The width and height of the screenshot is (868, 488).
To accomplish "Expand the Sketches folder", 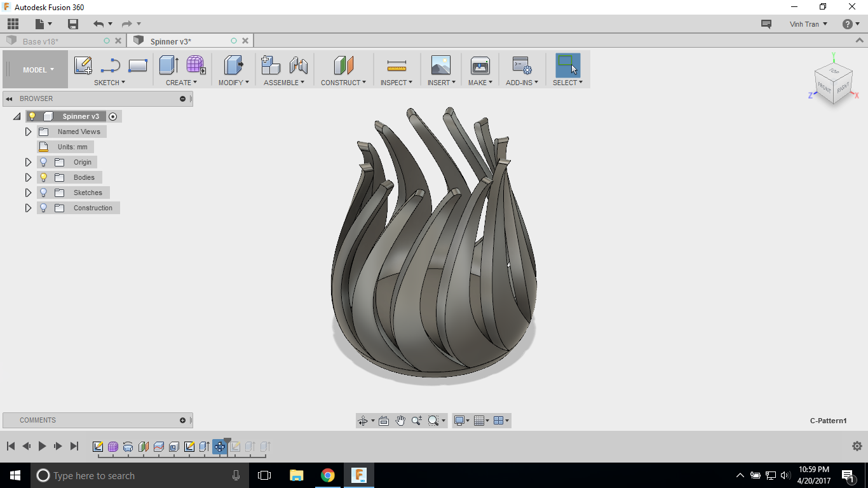I will [28, 193].
